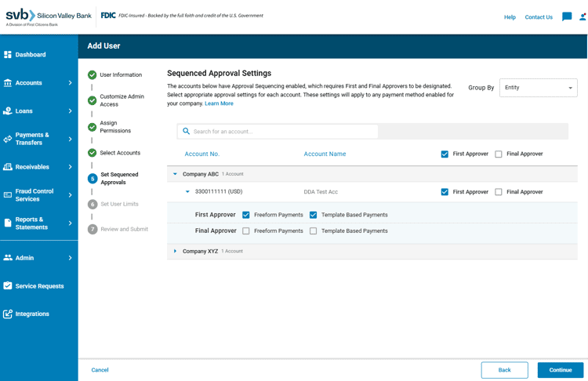The image size is (588, 381).
Task: Click the Continue button
Action: point(561,370)
